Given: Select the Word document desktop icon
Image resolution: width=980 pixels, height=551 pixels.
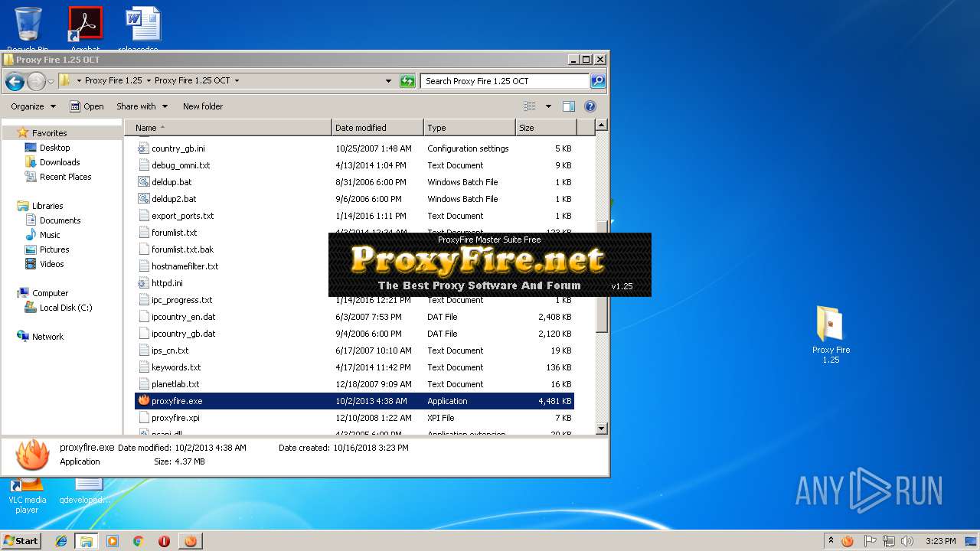Looking at the screenshot, I should pos(143,29).
